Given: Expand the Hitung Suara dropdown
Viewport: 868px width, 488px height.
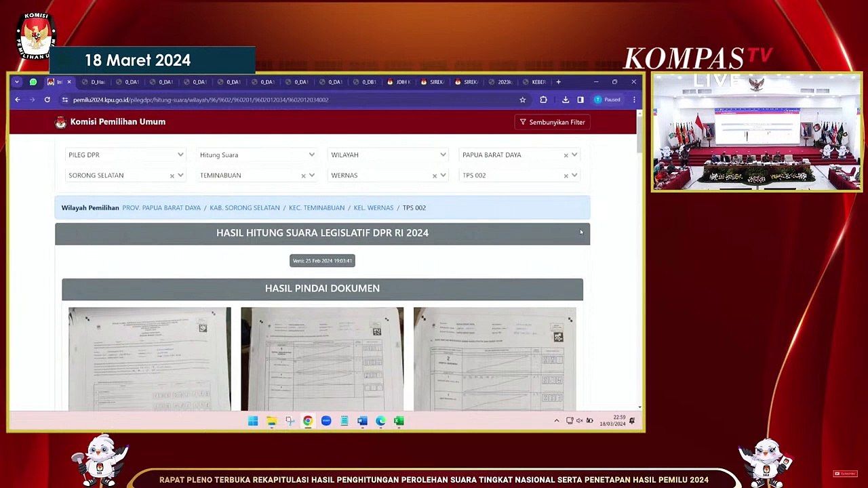Looking at the screenshot, I should [257, 155].
